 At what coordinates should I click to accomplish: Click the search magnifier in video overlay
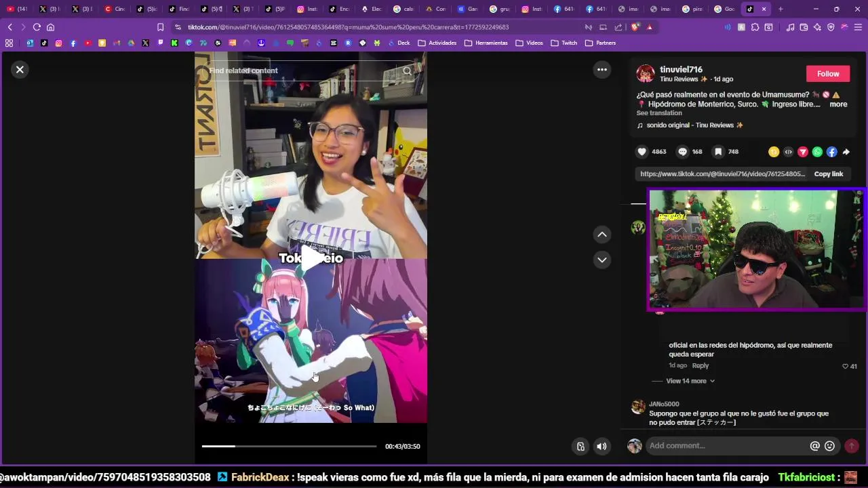(x=407, y=70)
